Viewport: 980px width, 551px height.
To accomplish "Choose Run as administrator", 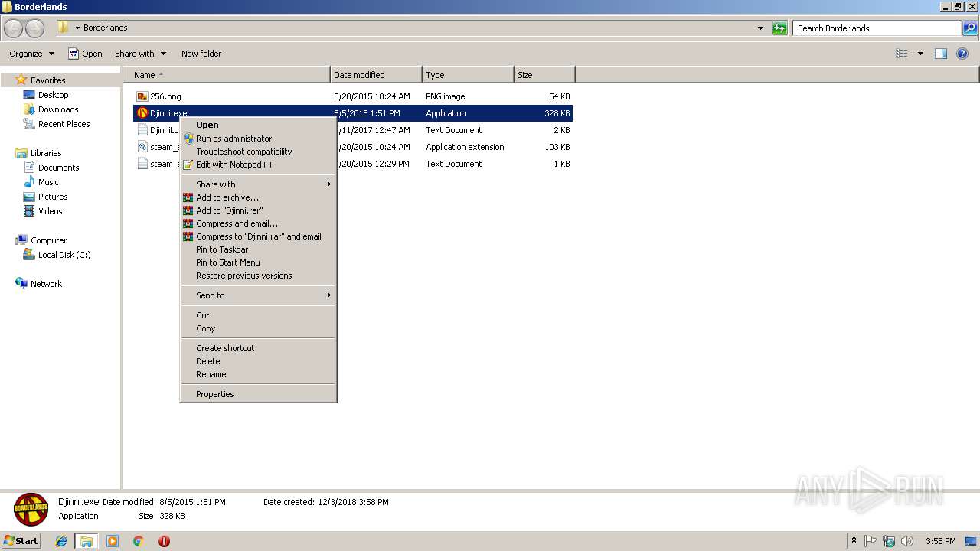I will [258, 139].
